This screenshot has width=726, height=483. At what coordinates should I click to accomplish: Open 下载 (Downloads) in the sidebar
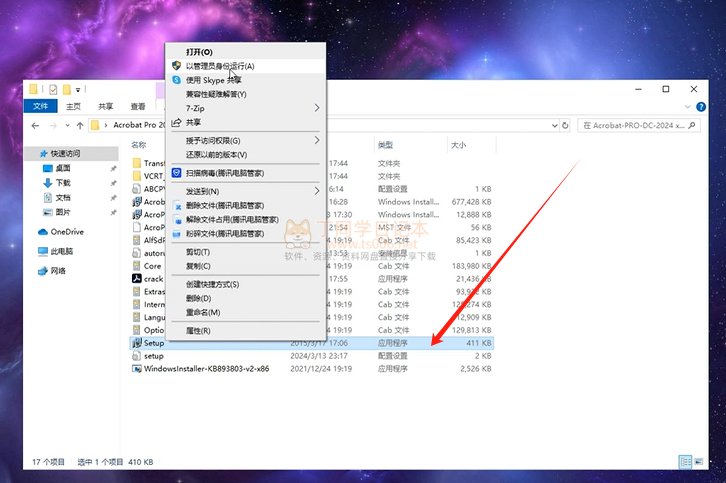point(63,183)
